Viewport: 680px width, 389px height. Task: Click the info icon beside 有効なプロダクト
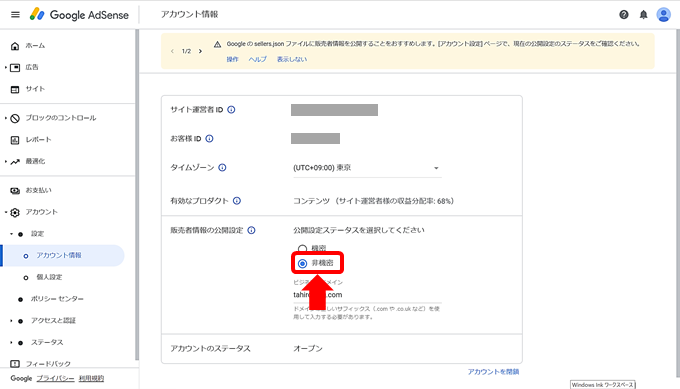pyautogui.click(x=237, y=201)
